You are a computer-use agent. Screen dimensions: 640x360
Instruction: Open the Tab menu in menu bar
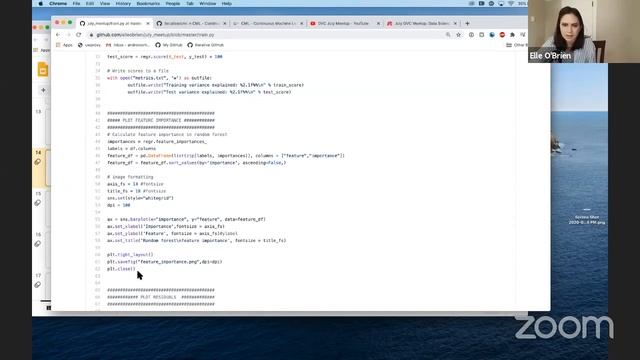190,4
